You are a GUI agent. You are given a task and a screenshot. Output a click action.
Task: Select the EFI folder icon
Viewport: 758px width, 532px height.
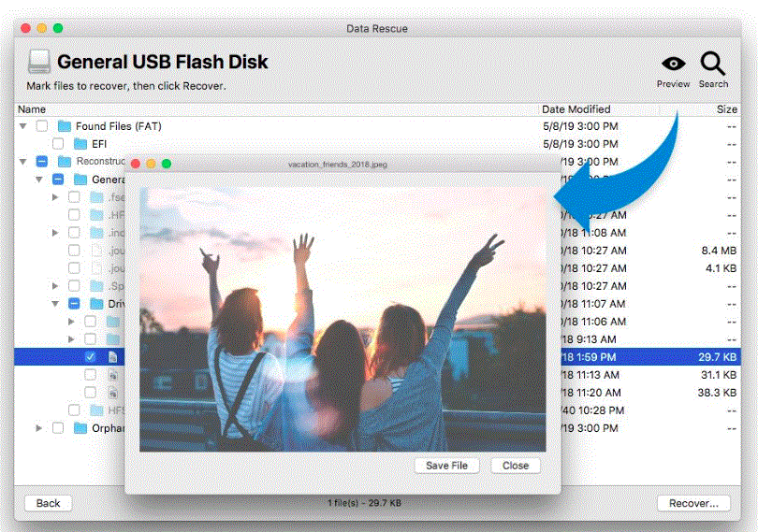(x=80, y=144)
